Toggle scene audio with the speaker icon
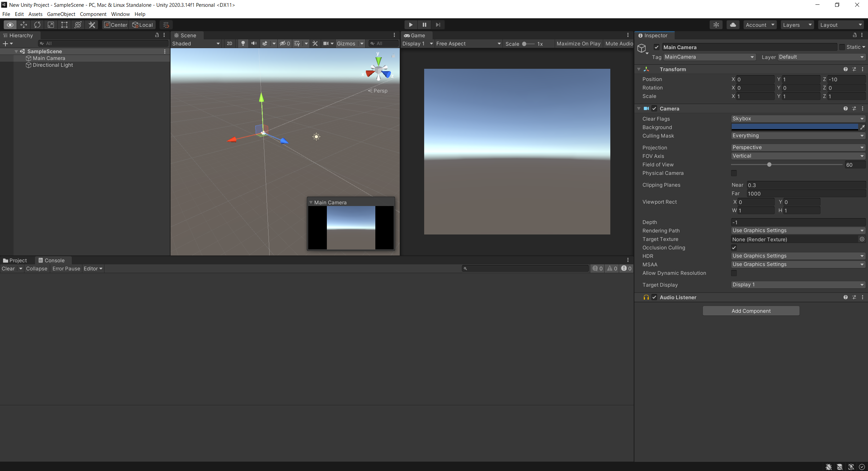This screenshot has width=868, height=471. click(254, 43)
